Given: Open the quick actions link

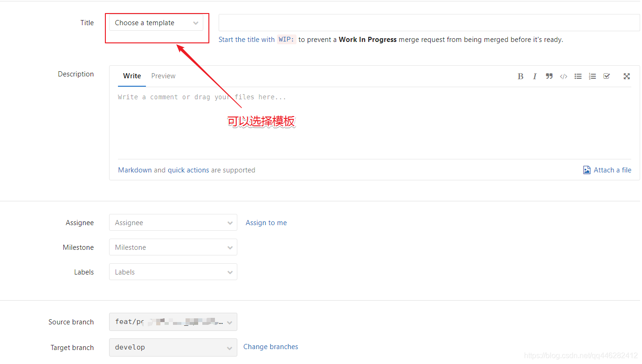Looking at the screenshot, I should coord(188,170).
